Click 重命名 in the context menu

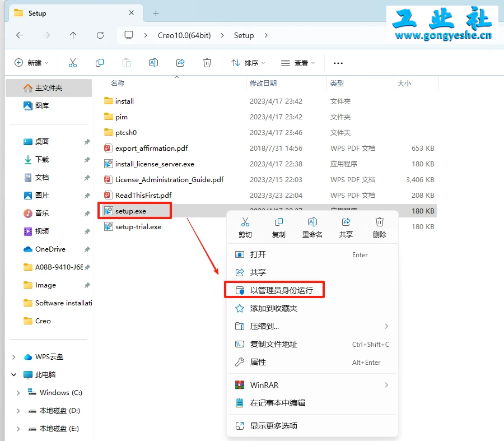pyautogui.click(x=312, y=228)
